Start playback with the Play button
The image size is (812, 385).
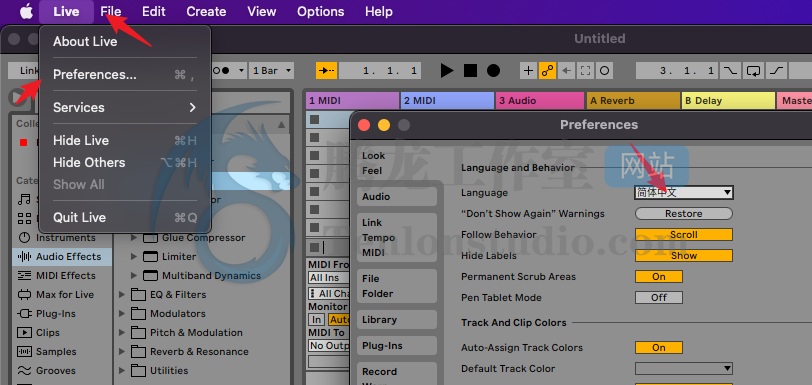point(447,70)
